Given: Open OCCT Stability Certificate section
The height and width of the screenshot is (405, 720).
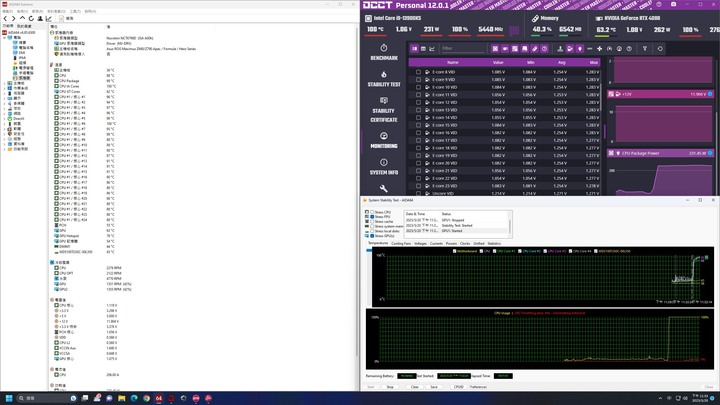Looking at the screenshot, I should pos(384,110).
